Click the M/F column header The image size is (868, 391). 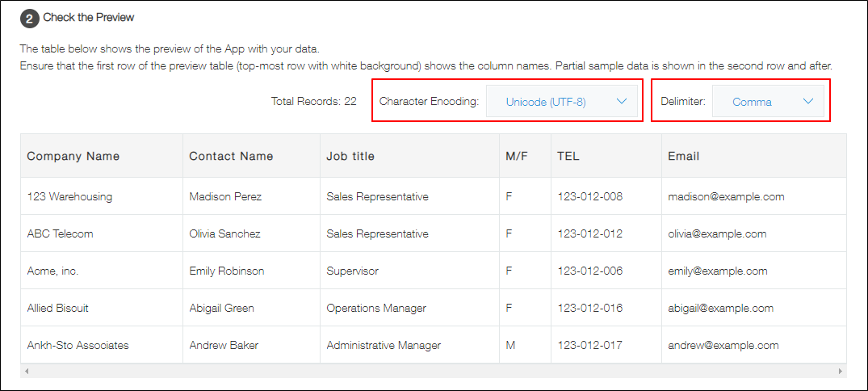pyautogui.click(x=517, y=156)
